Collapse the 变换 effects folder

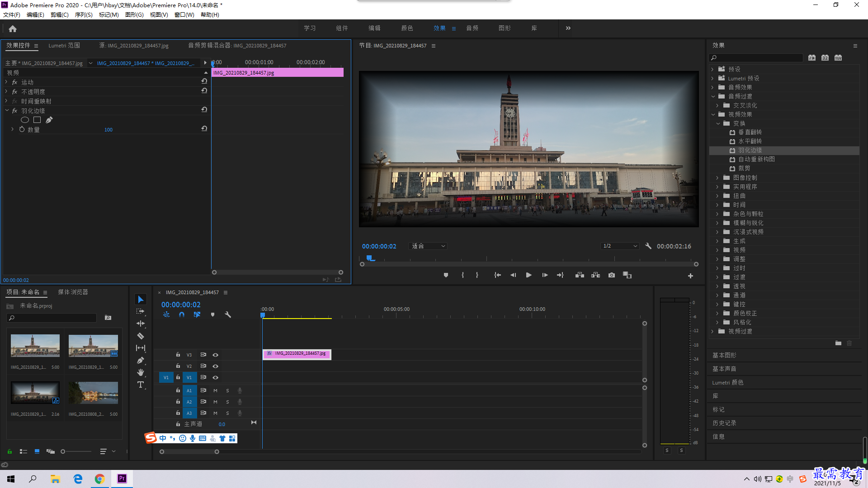pos(718,123)
